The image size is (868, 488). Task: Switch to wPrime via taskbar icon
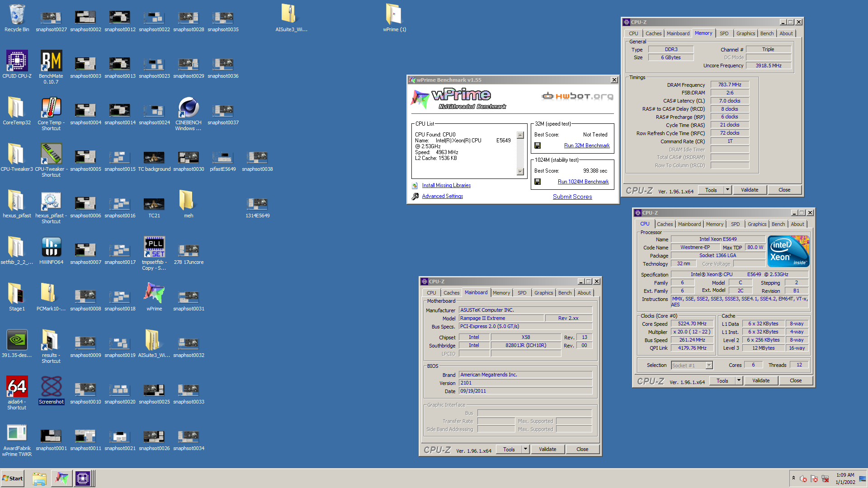coord(61,479)
